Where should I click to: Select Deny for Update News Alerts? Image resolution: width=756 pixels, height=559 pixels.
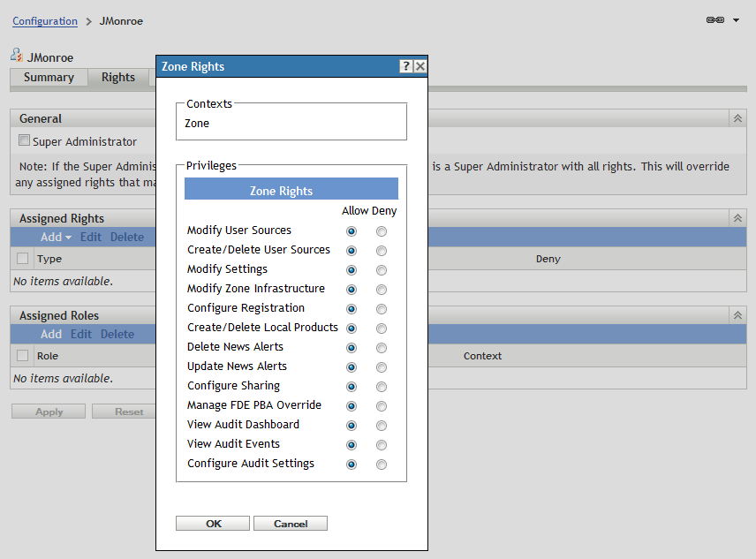[x=382, y=367]
